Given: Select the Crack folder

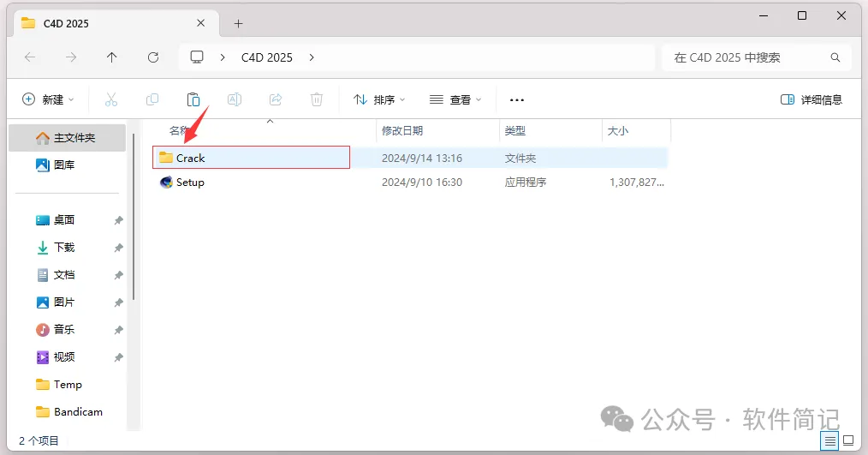Looking at the screenshot, I should (252, 158).
